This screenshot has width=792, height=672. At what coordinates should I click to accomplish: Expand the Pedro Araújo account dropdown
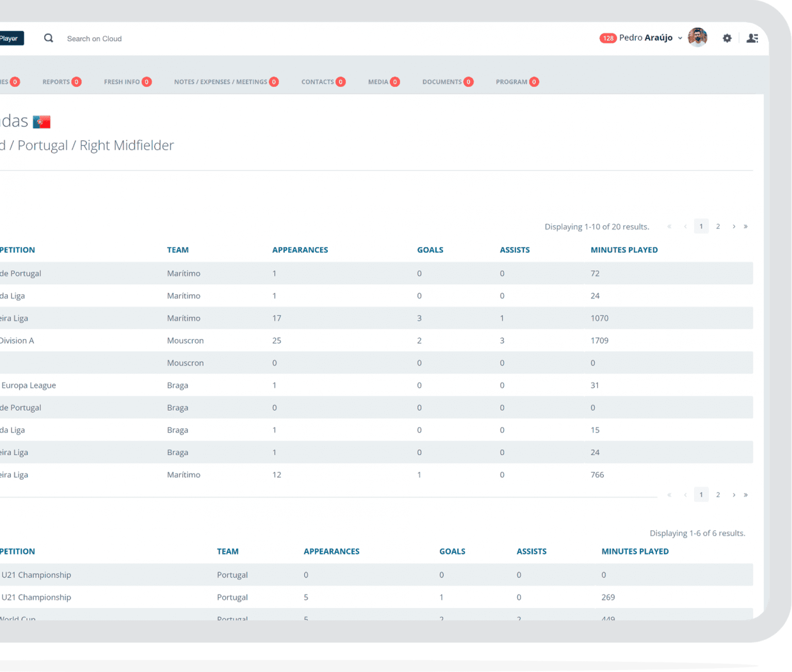point(680,38)
